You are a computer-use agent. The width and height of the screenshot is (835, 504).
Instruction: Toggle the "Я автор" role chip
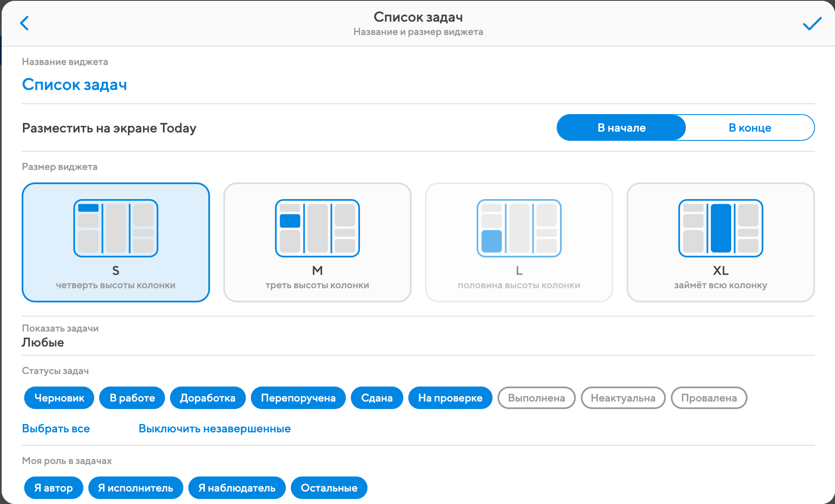click(x=53, y=488)
